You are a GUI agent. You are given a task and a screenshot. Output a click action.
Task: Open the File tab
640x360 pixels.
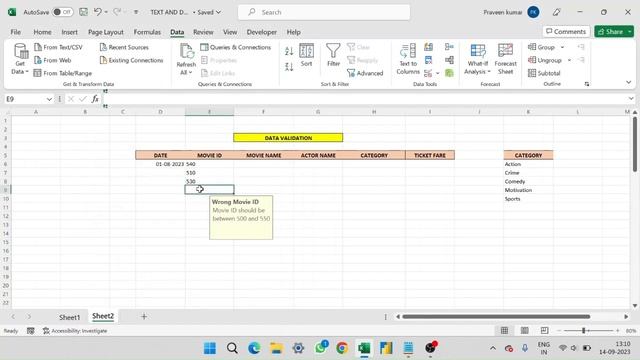tap(16, 32)
